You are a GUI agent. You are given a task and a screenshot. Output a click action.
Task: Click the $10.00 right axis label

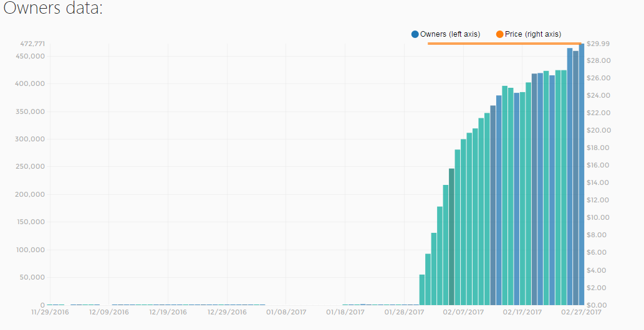pyautogui.click(x=599, y=217)
